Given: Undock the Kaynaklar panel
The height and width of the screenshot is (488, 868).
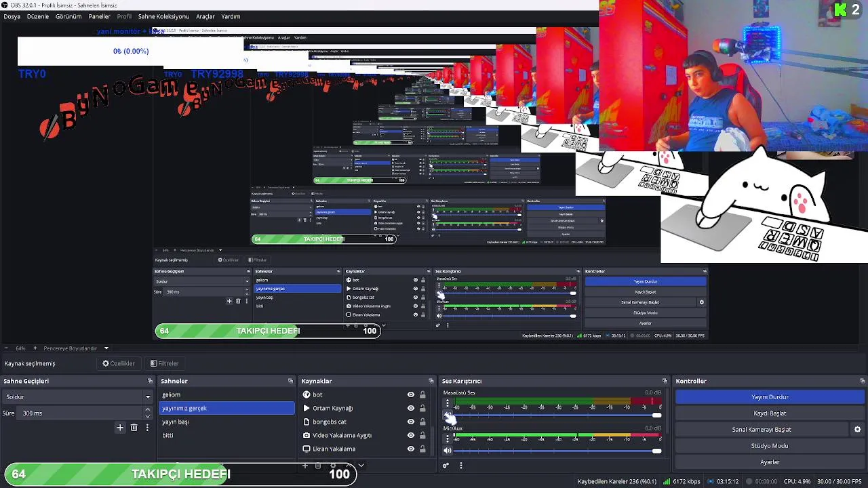Looking at the screenshot, I should point(431,381).
